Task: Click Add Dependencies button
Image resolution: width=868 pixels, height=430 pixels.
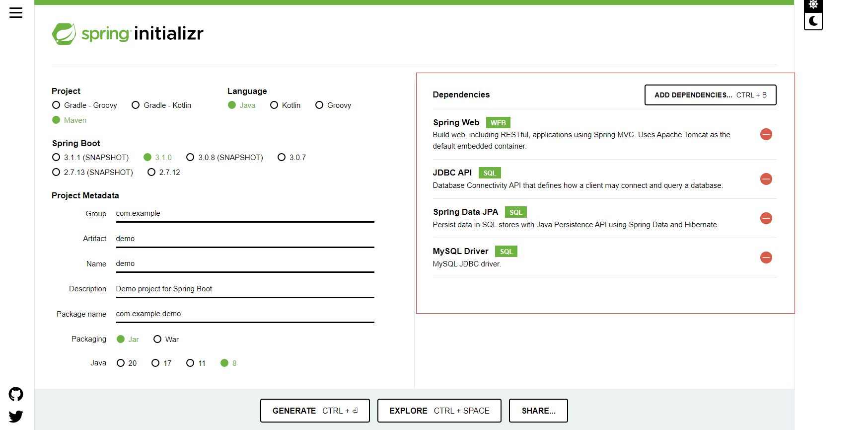Action: (710, 95)
